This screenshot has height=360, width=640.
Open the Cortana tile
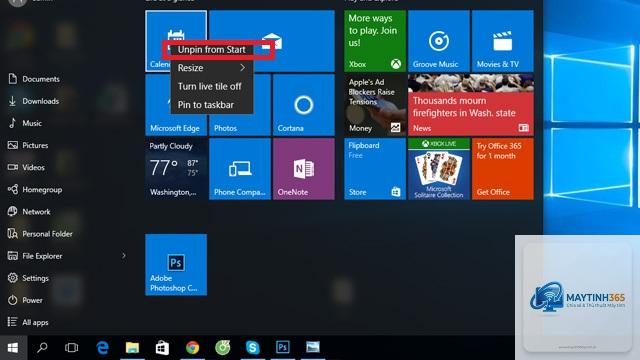(304, 105)
